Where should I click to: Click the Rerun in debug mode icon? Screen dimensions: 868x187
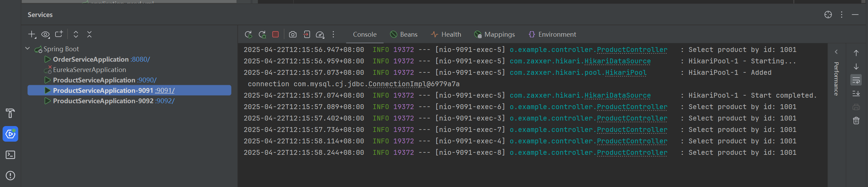262,34
